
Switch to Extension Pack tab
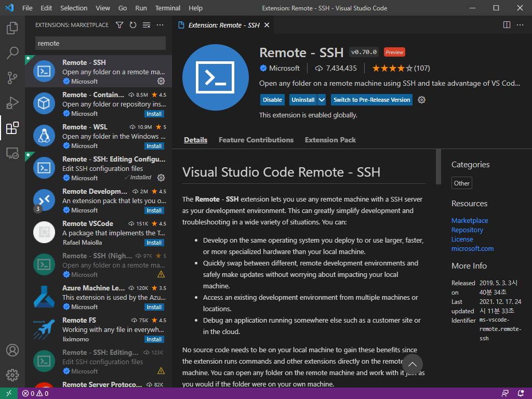[x=330, y=140]
